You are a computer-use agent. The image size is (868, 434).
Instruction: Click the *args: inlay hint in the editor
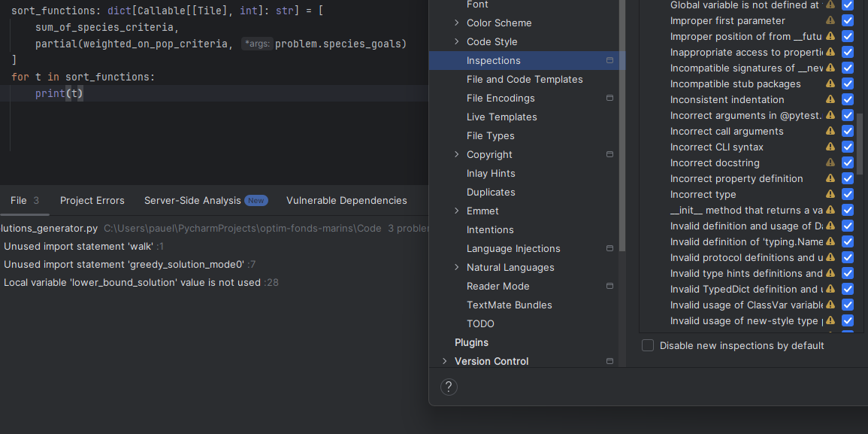[x=258, y=44]
